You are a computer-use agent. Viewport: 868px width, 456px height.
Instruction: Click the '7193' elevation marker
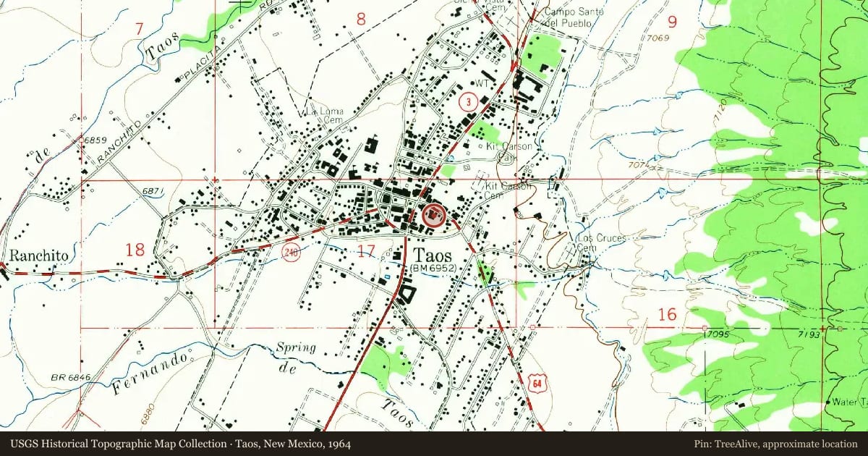click(809, 334)
